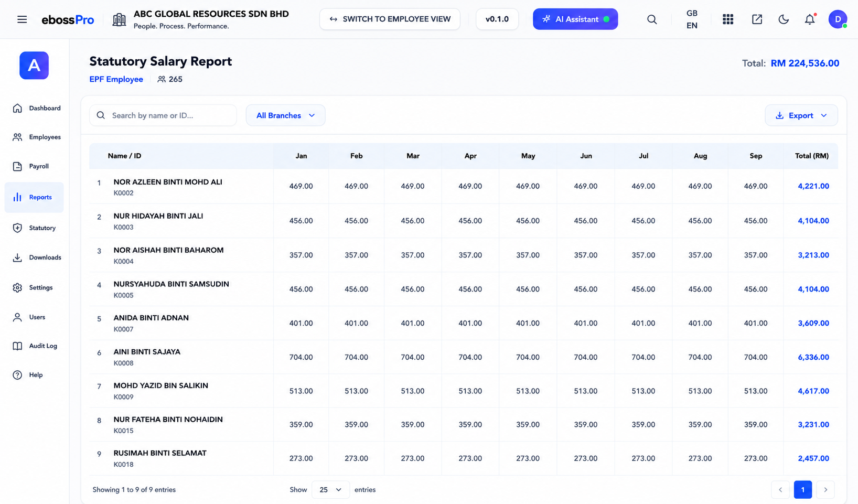
Task: Click the Employees people icon
Action: point(17,137)
